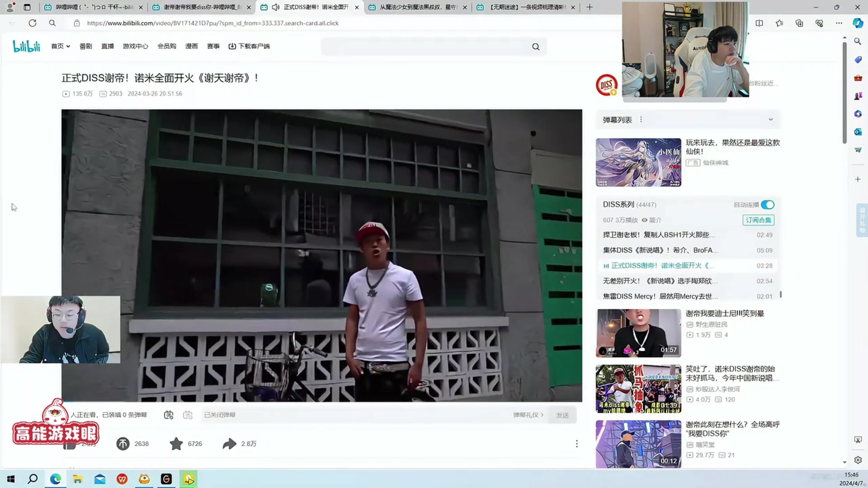This screenshot has width=868, height=488.
Task: Share the video using the arrow icon
Action: pos(229,444)
